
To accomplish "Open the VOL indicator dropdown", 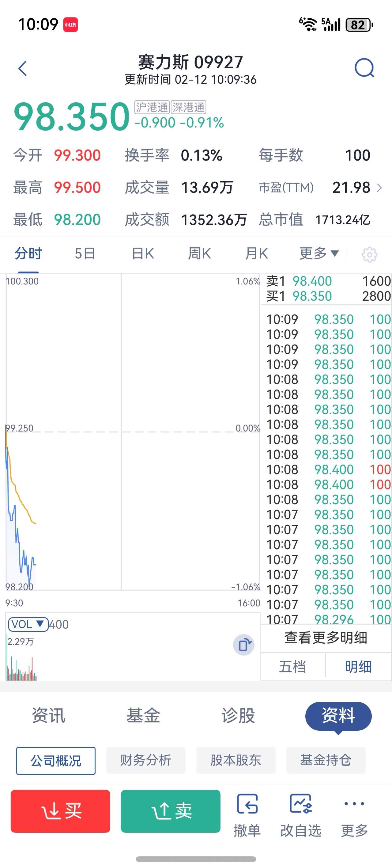I will pyautogui.click(x=28, y=624).
